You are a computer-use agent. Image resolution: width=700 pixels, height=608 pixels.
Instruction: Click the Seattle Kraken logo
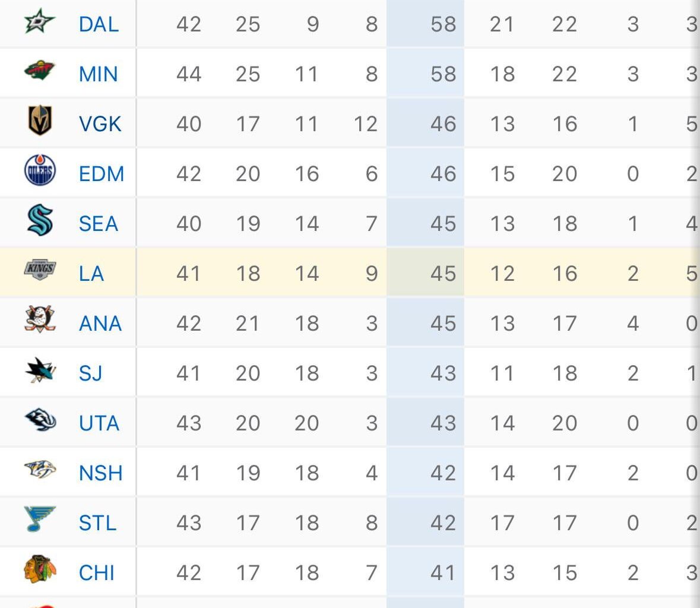[39, 223]
